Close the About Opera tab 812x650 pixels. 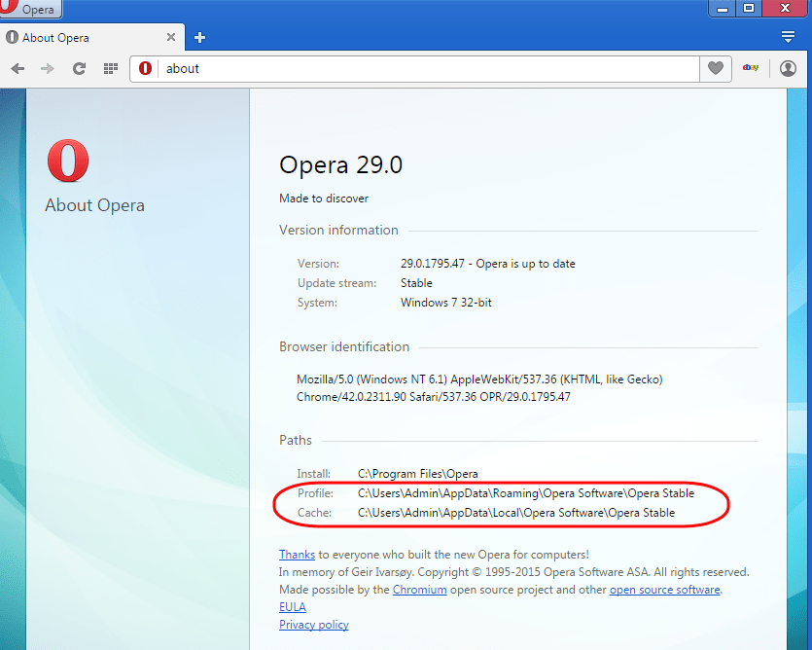171,37
